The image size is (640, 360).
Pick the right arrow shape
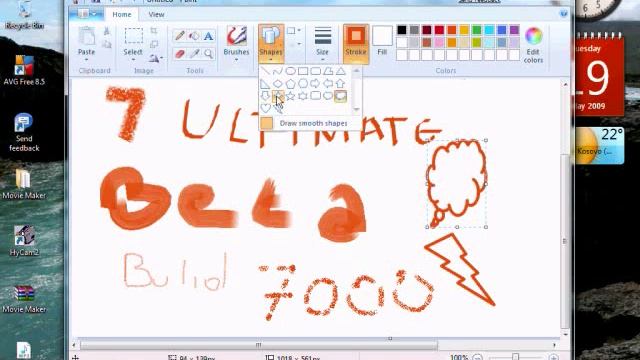click(x=315, y=84)
